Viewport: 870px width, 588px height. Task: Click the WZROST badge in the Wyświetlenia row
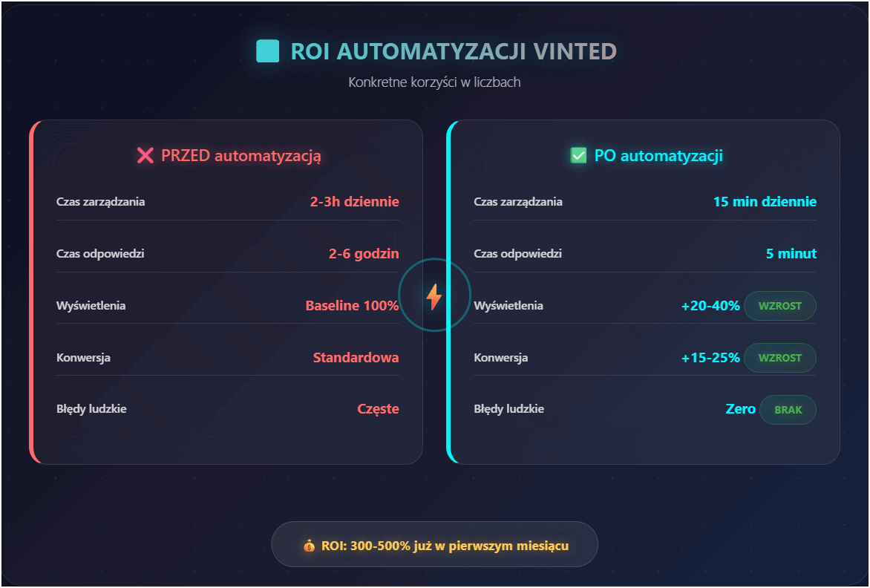779,306
